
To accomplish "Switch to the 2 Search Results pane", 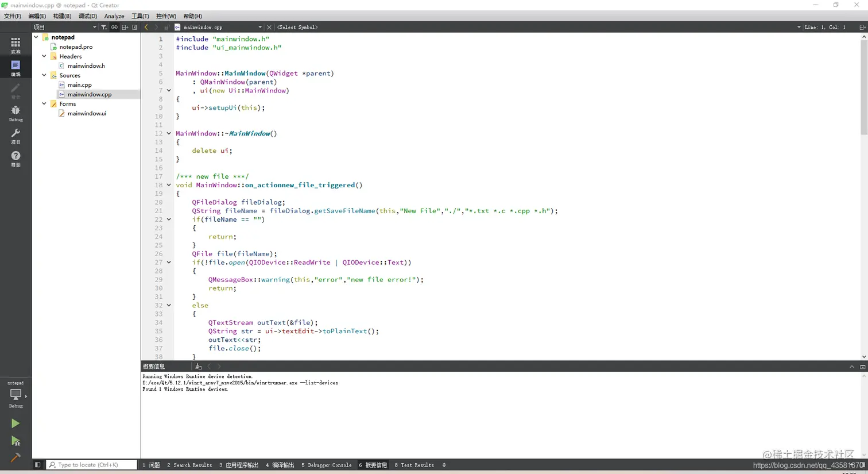I will point(189,465).
